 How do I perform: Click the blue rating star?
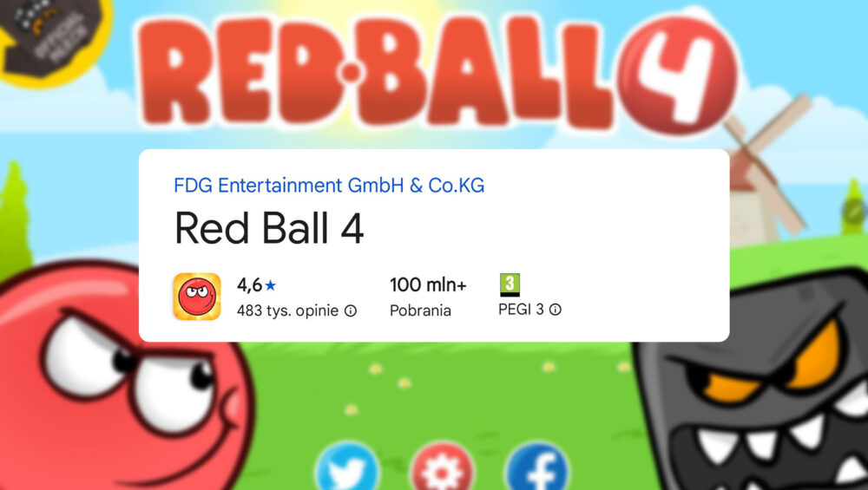(270, 285)
